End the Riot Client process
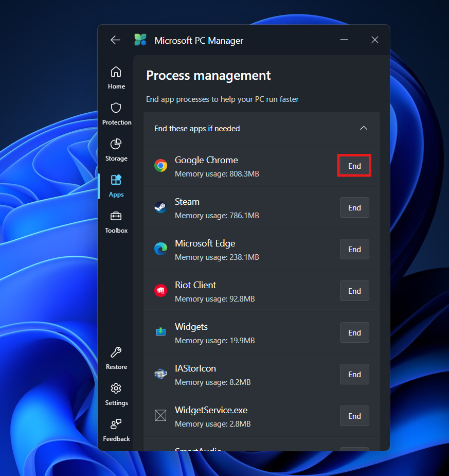Image resolution: width=449 pixels, height=476 pixels. (x=354, y=291)
